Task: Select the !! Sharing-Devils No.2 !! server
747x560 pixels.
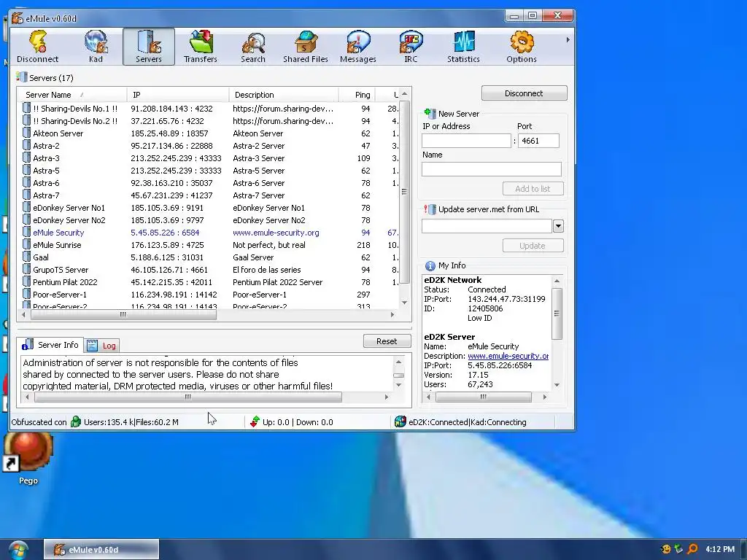Action: (x=209, y=121)
